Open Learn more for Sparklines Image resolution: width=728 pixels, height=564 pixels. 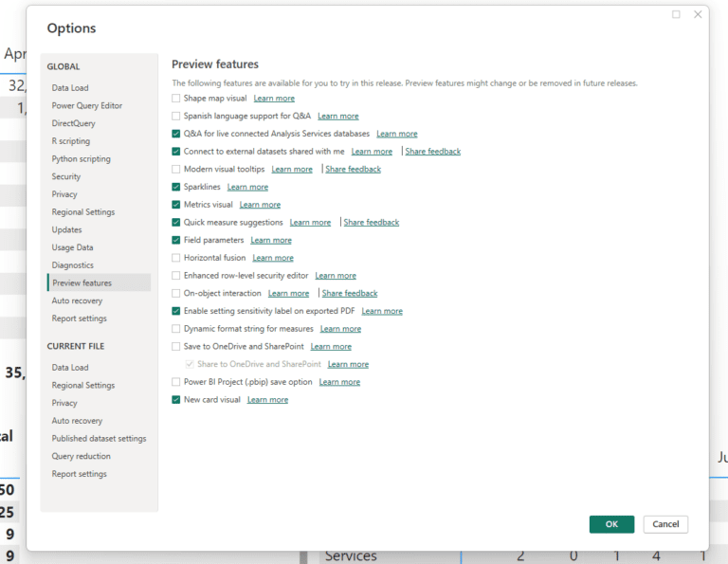tap(247, 187)
